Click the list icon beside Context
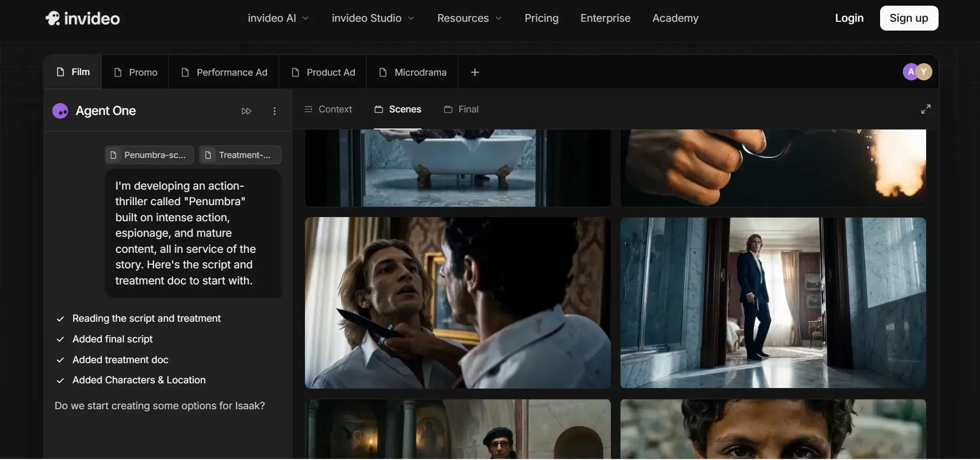Image resolution: width=980 pixels, height=460 pixels. pos(309,109)
